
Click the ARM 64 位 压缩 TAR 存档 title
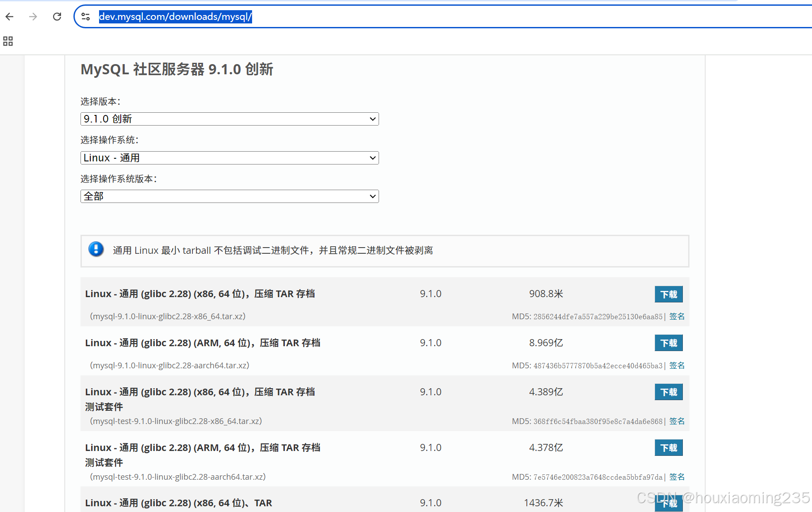pos(203,343)
